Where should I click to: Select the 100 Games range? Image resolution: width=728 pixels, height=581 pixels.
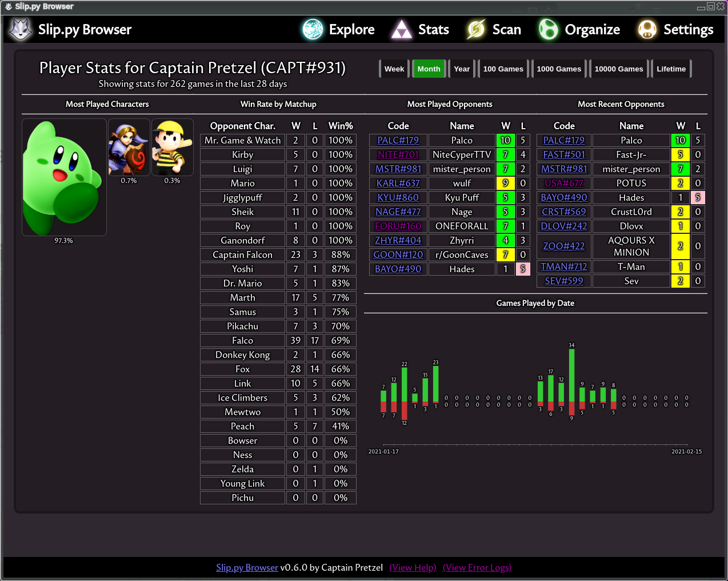pos(503,69)
